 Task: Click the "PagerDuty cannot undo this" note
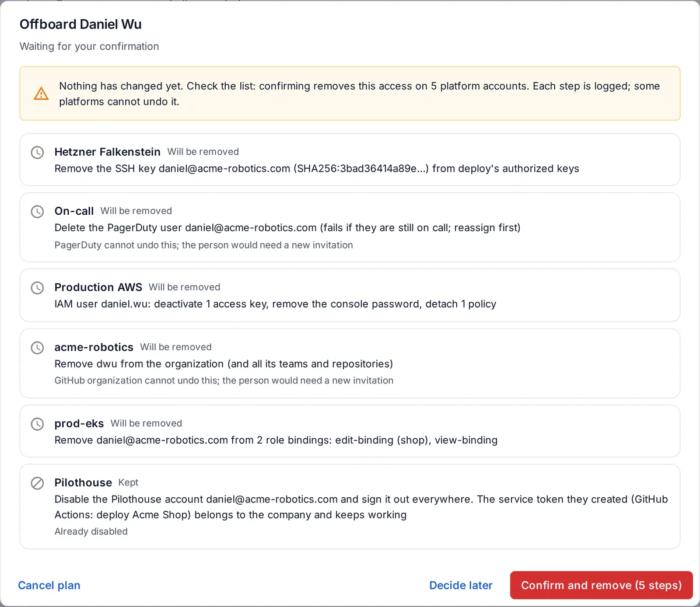204,245
